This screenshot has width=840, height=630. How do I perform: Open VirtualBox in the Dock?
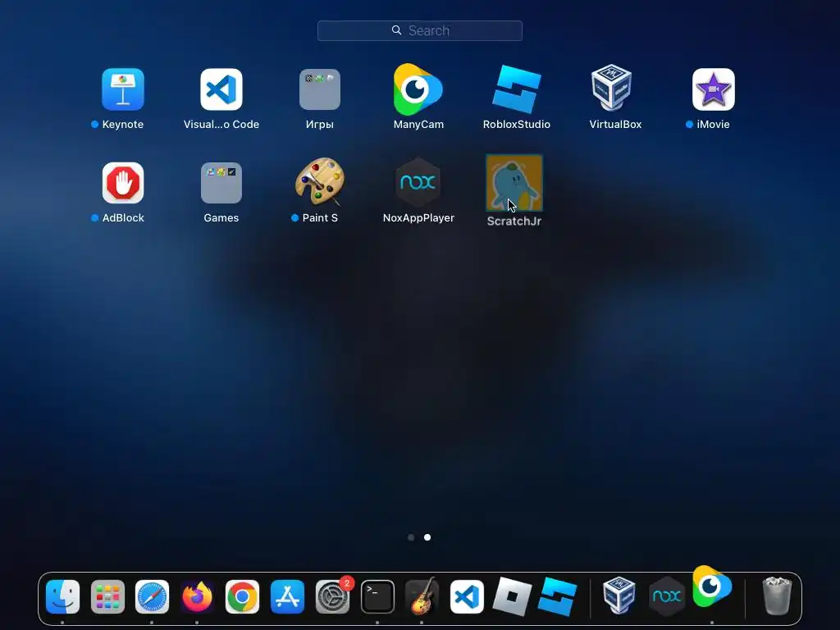[619, 596]
